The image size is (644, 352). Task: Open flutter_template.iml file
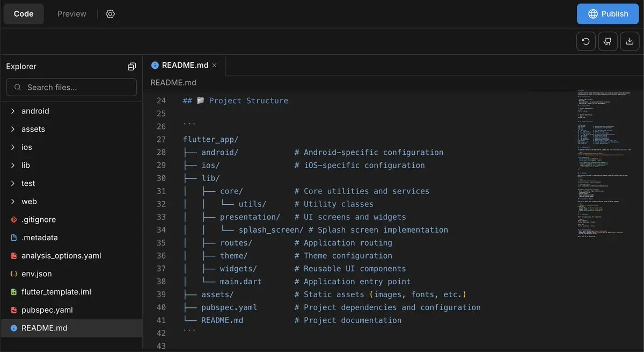coord(71,292)
